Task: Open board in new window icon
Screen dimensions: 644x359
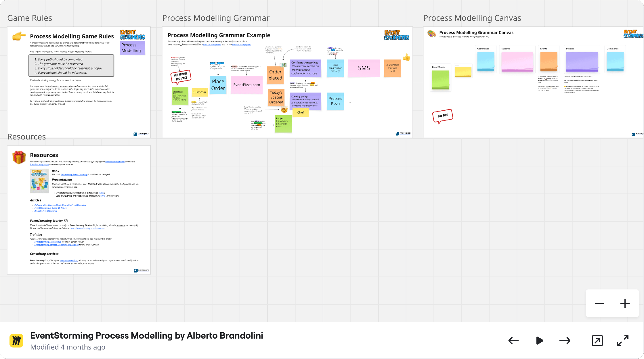Action: tap(597, 341)
